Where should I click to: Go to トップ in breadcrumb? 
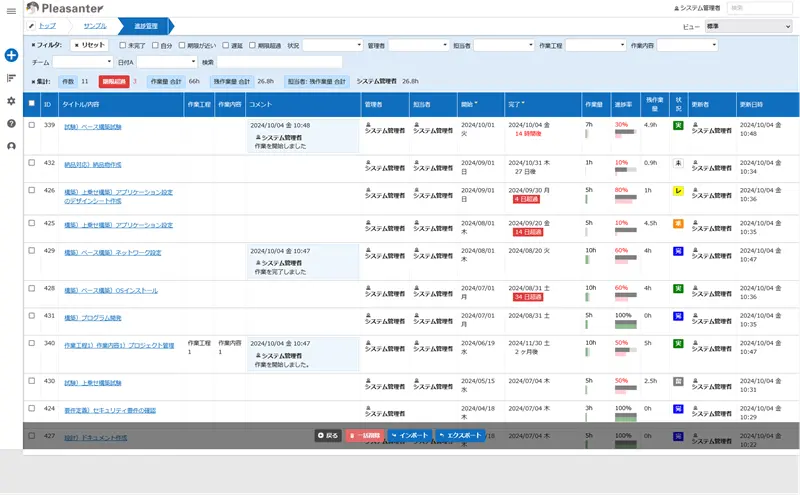pyautogui.click(x=46, y=25)
